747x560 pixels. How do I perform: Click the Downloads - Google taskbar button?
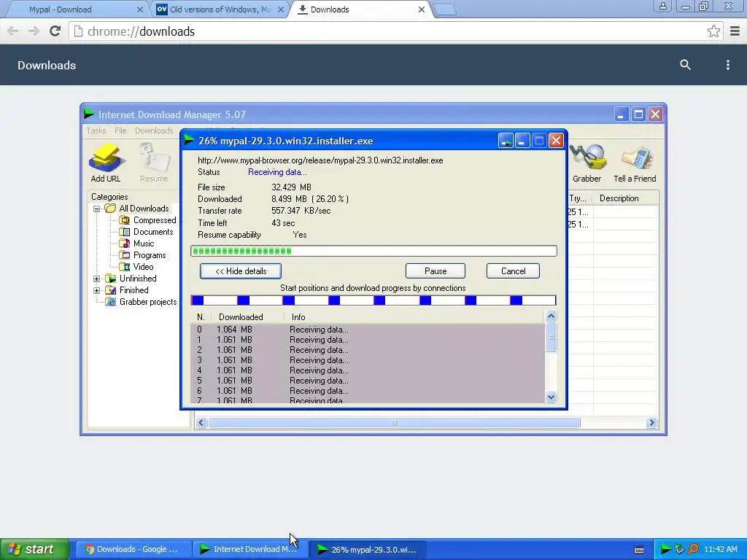pos(133,550)
